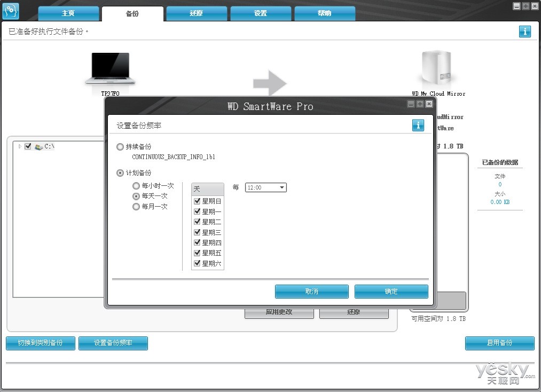Screen dimensions: 541x392
Task: Switch to 还原 tab
Action: [x=197, y=13]
